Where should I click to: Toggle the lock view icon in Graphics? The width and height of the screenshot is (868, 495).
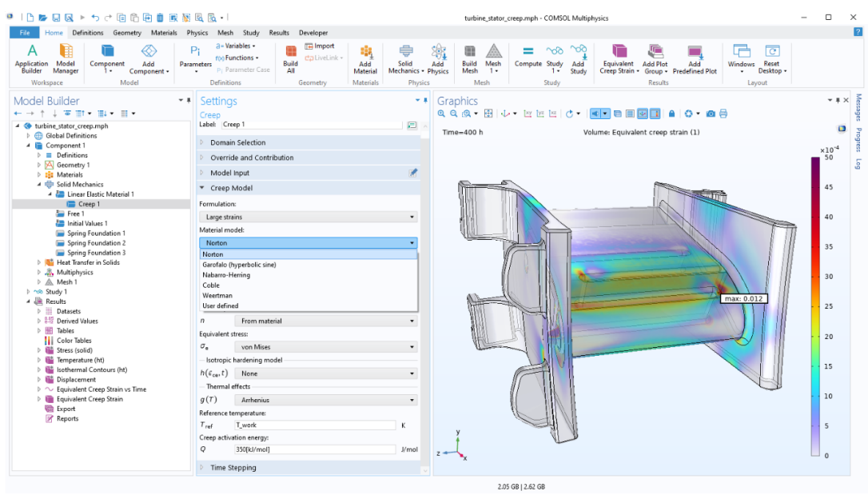coord(671,114)
